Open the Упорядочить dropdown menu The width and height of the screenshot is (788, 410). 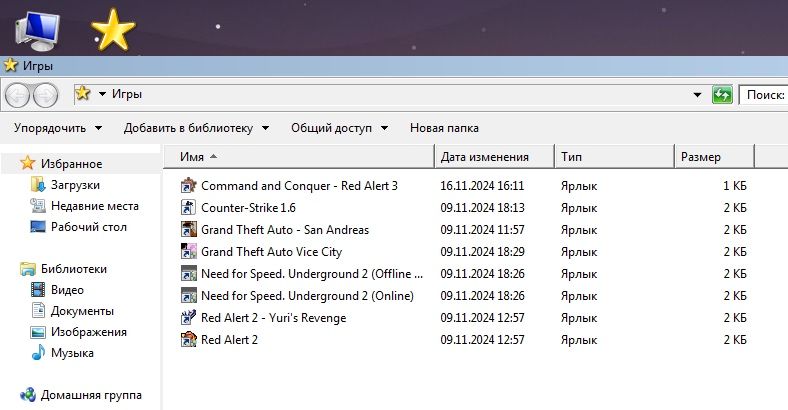(58, 128)
